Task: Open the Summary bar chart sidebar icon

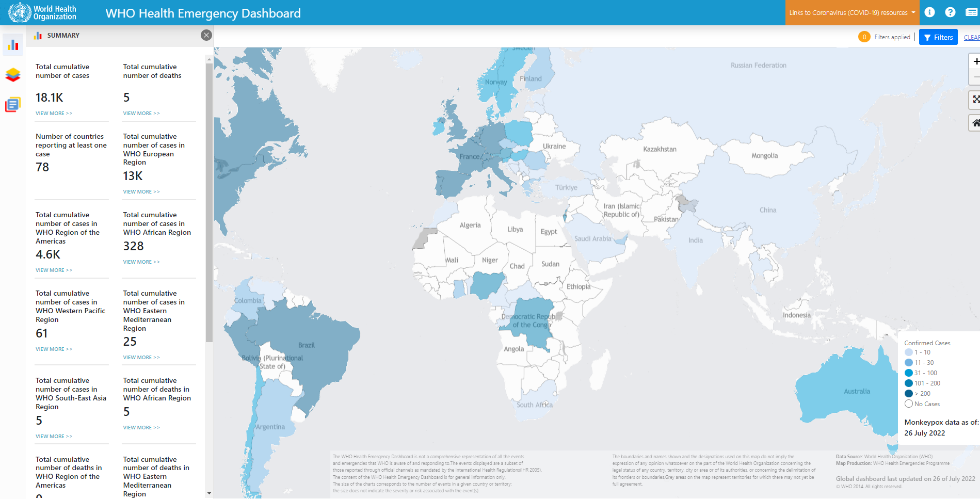Action: click(x=13, y=45)
